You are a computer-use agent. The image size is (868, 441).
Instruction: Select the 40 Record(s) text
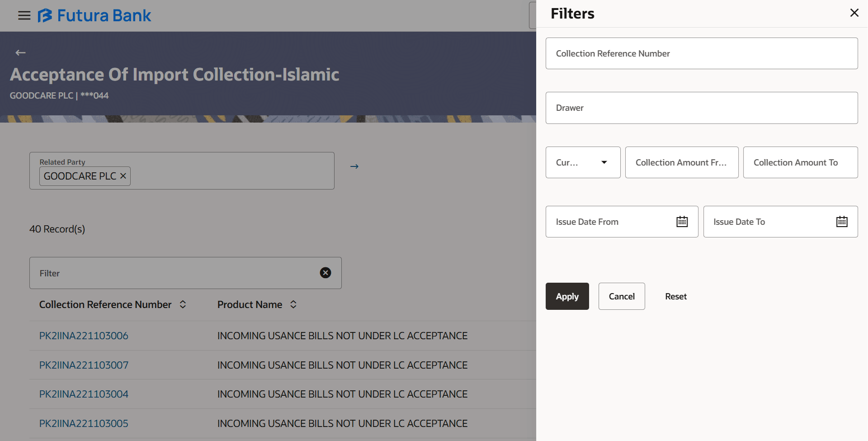(57, 229)
